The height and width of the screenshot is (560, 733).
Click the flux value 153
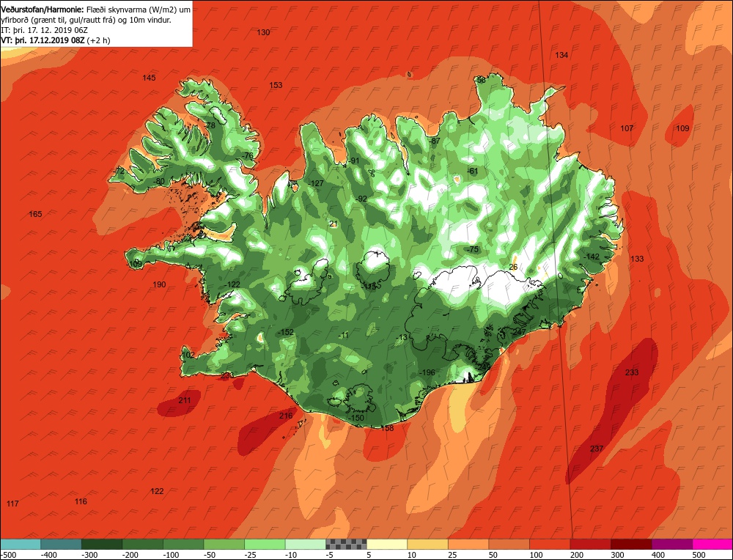coord(276,85)
